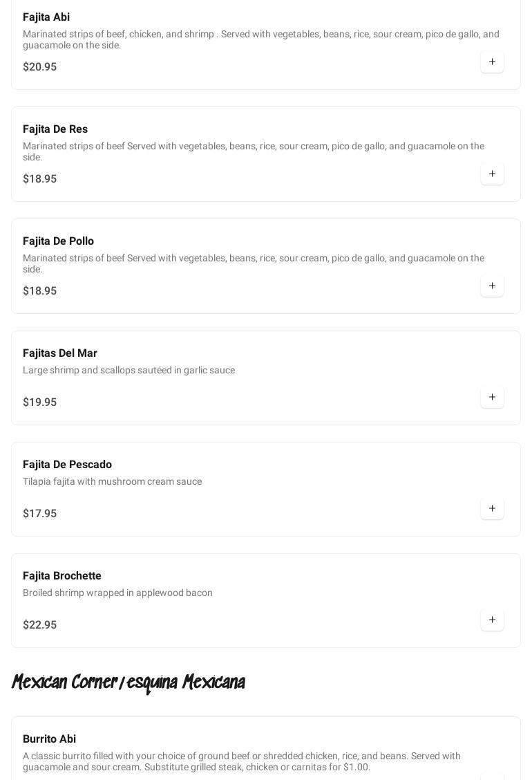Click the tilapia fajita description text

coord(112,482)
